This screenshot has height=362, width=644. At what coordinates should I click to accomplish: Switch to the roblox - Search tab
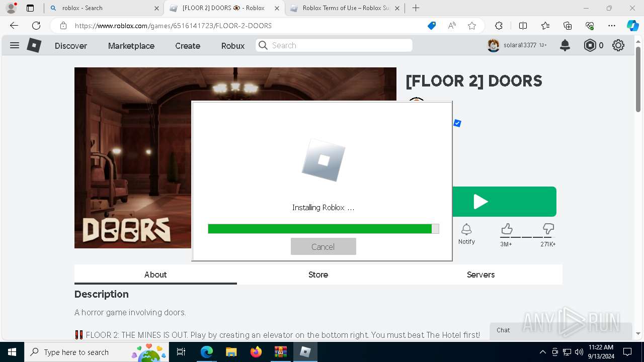(104, 8)
